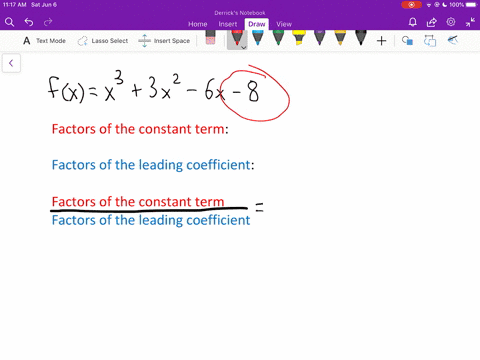Image resolution: width=480 pixels, height=360 pixels.
Task: Tap 'Factors of the constant term:' heading
Action: click(x=140, y=129)
